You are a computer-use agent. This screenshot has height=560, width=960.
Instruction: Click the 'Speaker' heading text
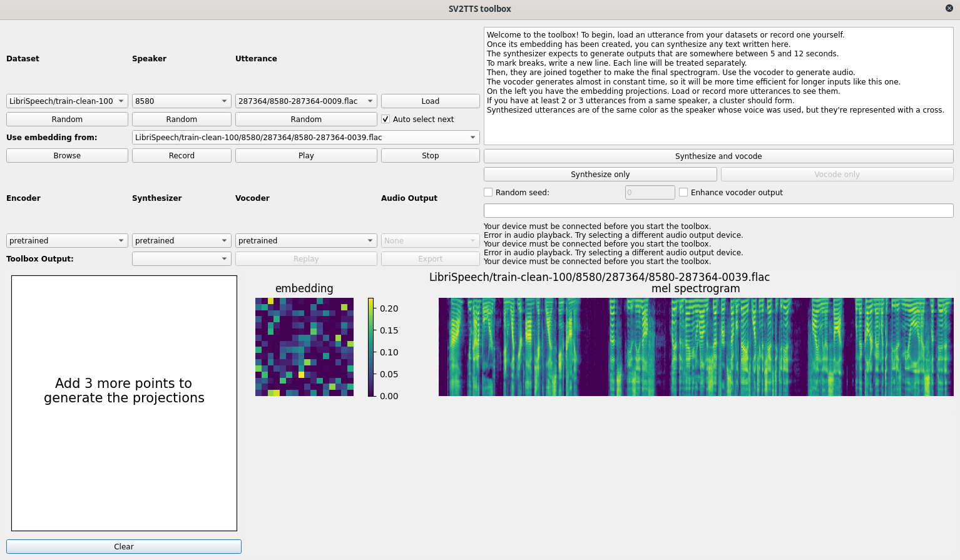(149, 58)
